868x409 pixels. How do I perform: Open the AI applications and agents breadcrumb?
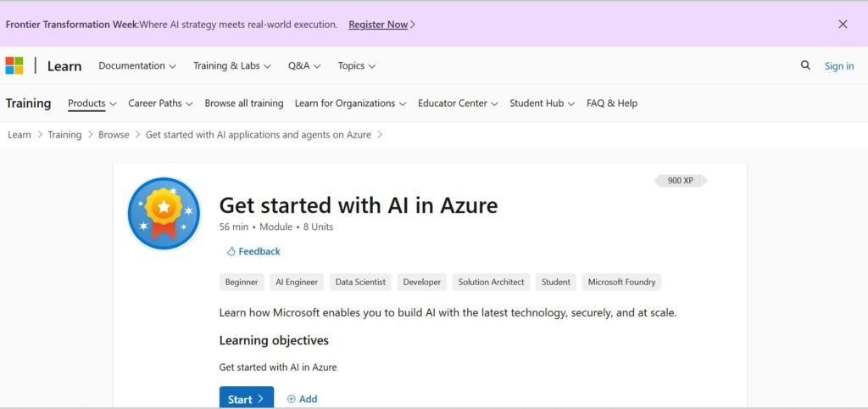(258, 135)
